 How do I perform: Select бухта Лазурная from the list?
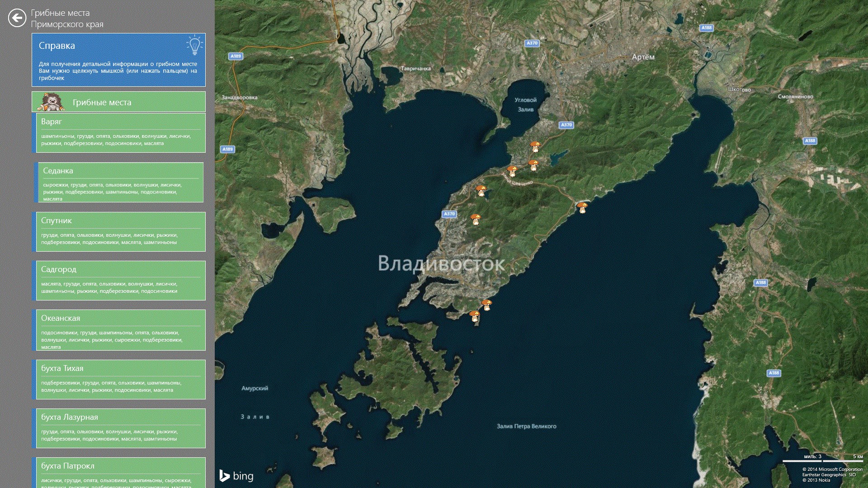point(120,428)
